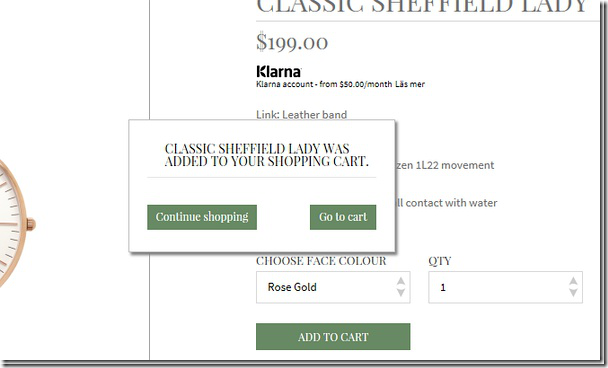Select the rose gold watch product image
The width and height of the screenshot is (608, 368).
[x=17, y=225]
